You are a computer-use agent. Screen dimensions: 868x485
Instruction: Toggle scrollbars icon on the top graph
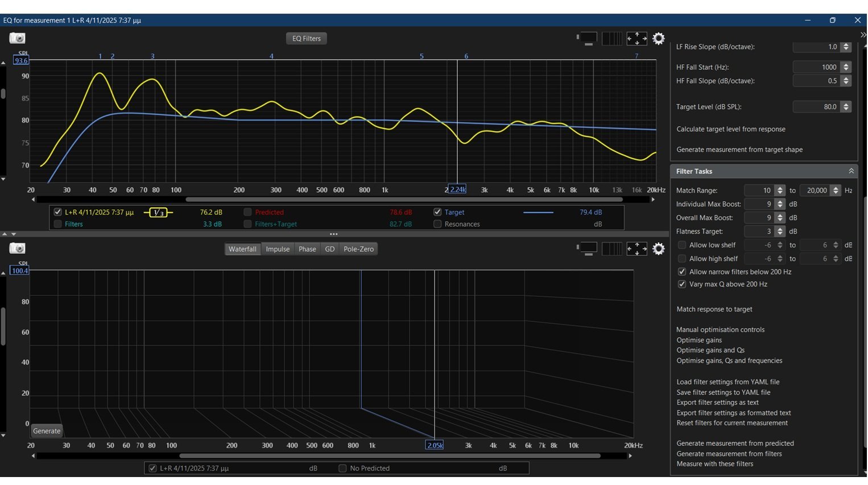click(x=586, y=38)
